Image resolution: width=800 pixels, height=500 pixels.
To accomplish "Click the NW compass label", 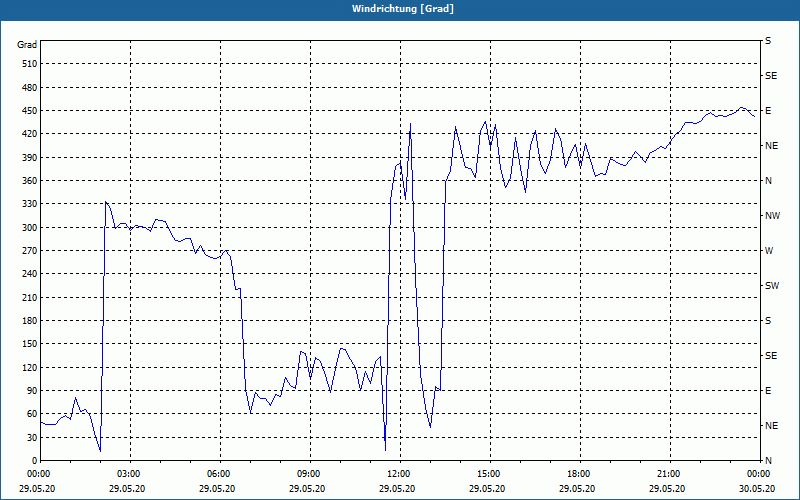I will point(772,216).
